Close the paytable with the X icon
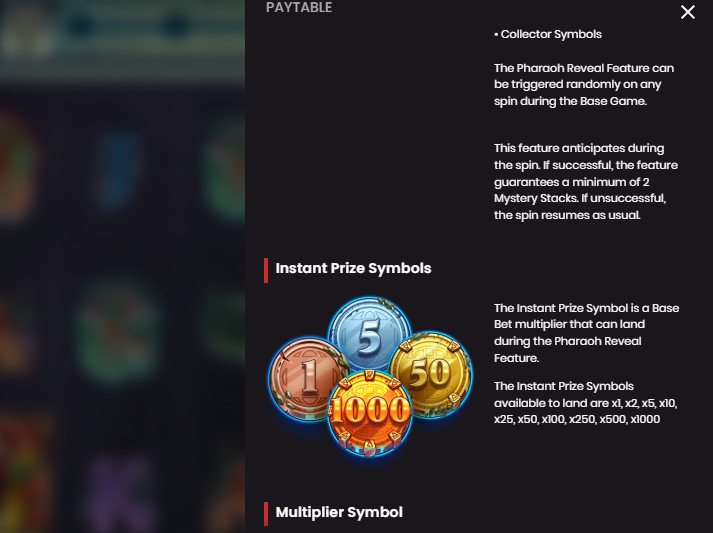 click(x=688, y=12)
